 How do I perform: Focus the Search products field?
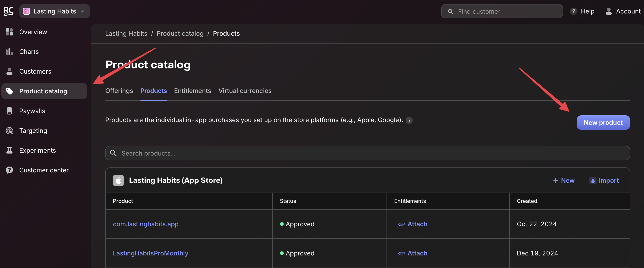coord(367,153)
